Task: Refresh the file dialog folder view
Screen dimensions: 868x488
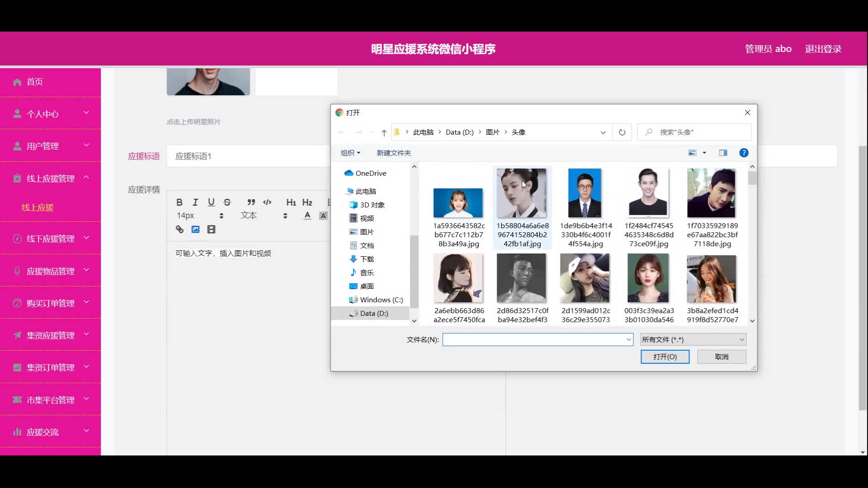Action: pyautogui.click(x=622, y=132)
